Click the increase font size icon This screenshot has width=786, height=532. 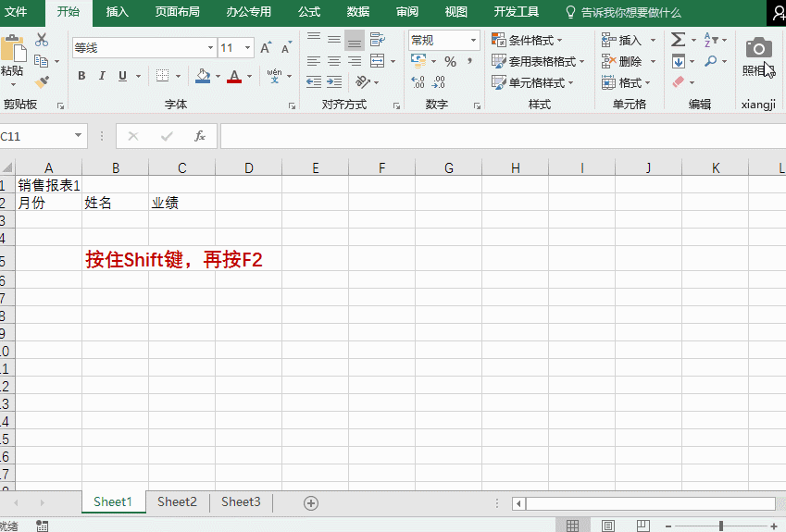(x=267, y=48)
